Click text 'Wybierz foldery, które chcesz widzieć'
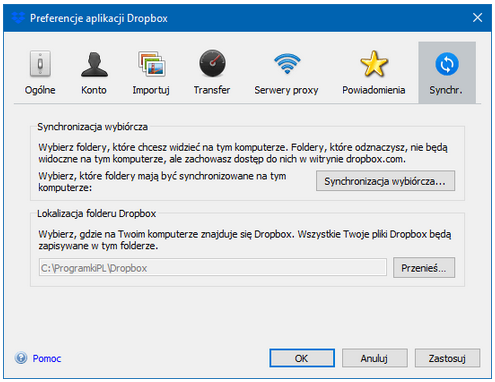Image resolution: width=495 pixels, height=382 pixels. coord(119,147)
